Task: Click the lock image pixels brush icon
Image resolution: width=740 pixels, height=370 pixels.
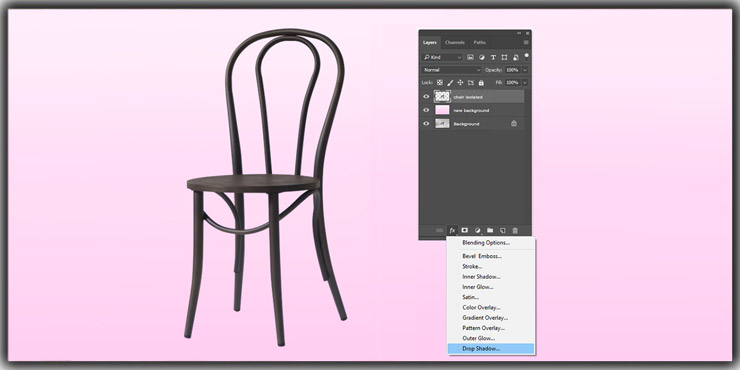Action: click(450, 83)
